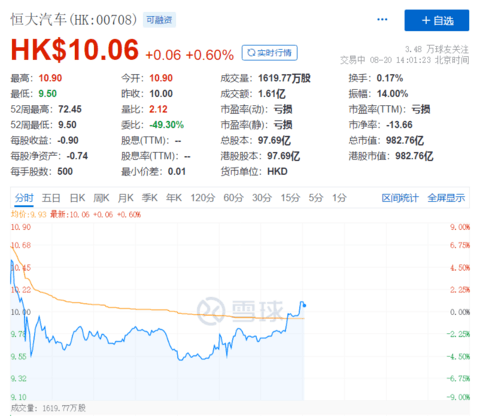The image size is (480, 416).
Task: Select the latest price dot on the chart line
Action: click(304, 305)
